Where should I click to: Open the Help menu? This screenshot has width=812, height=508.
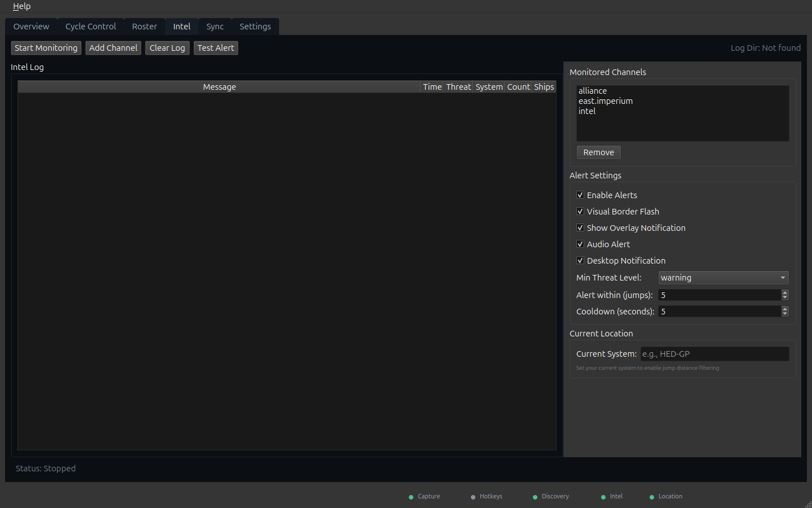21,6
